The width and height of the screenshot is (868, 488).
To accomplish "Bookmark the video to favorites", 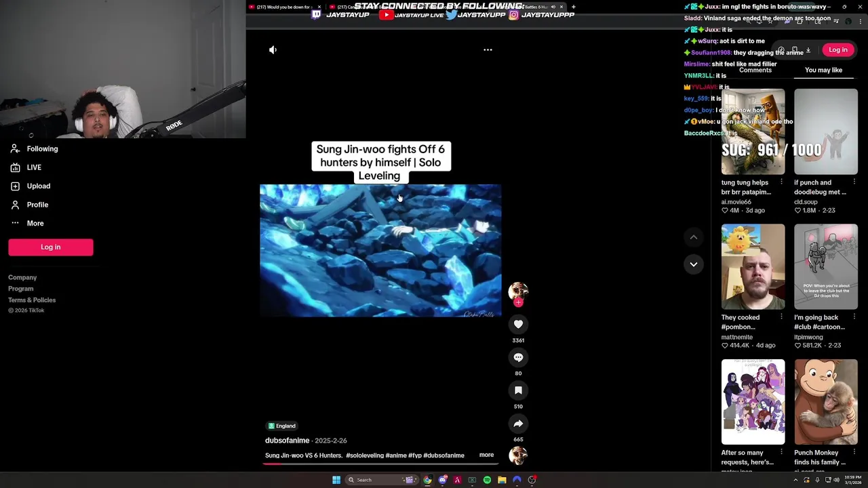I will point(518,390).
